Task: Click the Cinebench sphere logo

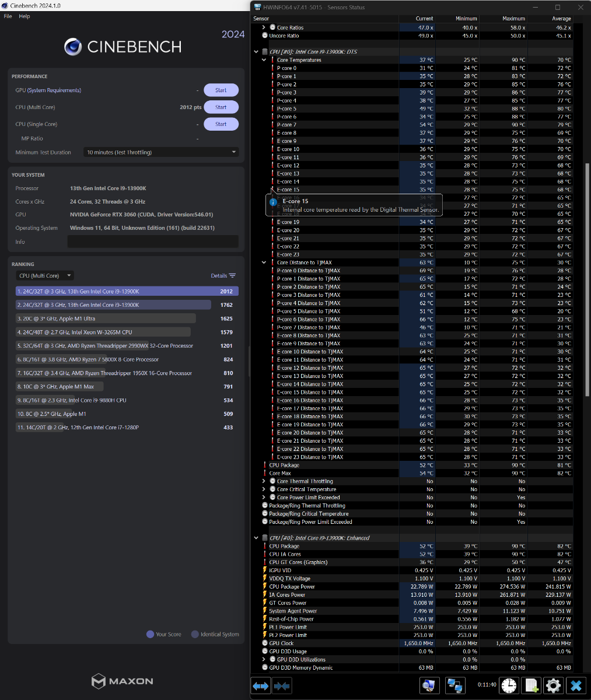Action: [73, 47]
